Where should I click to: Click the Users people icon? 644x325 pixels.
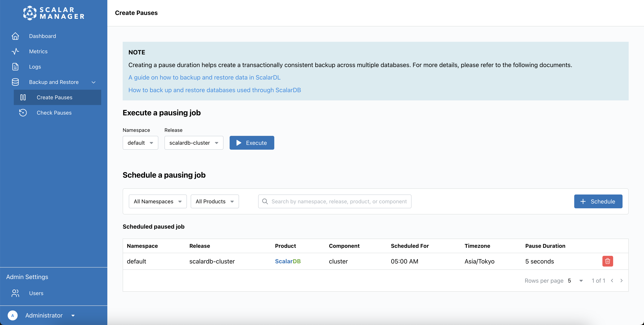15,293
